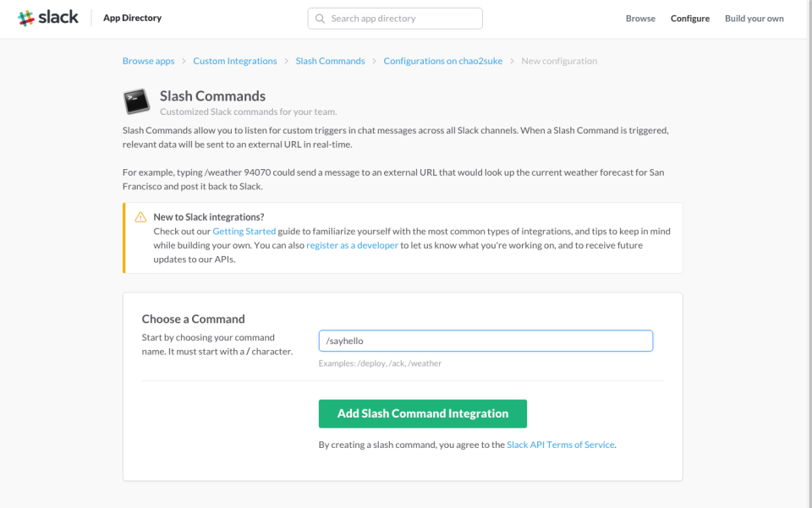Click the Choose a Command heading
This screenshot has width=812, height=508.
click(193, 319)
